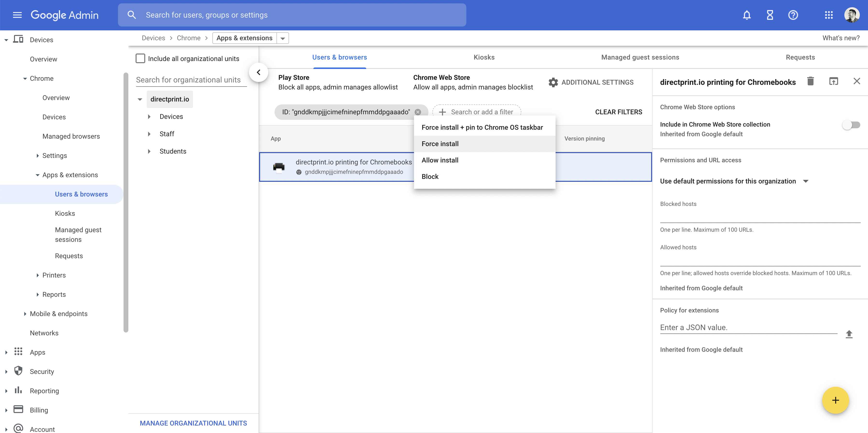
Task: Click the yellow add app button
Action: [x=835, y=400]
